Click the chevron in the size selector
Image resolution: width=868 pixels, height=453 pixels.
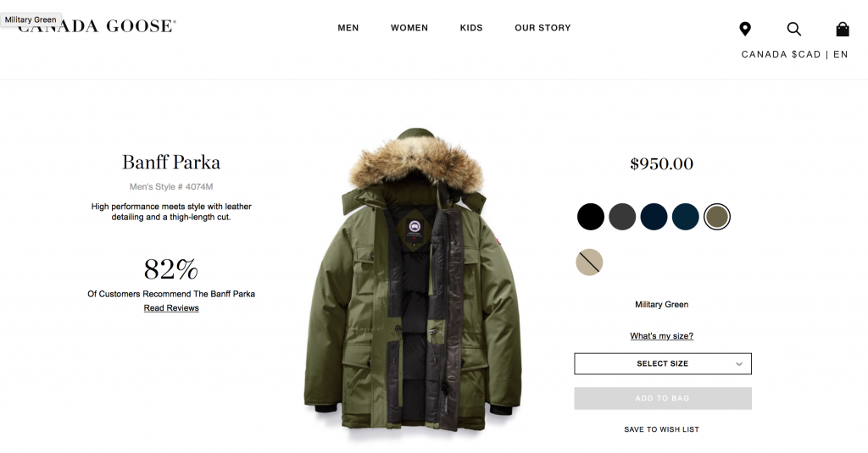pos(739,364)
